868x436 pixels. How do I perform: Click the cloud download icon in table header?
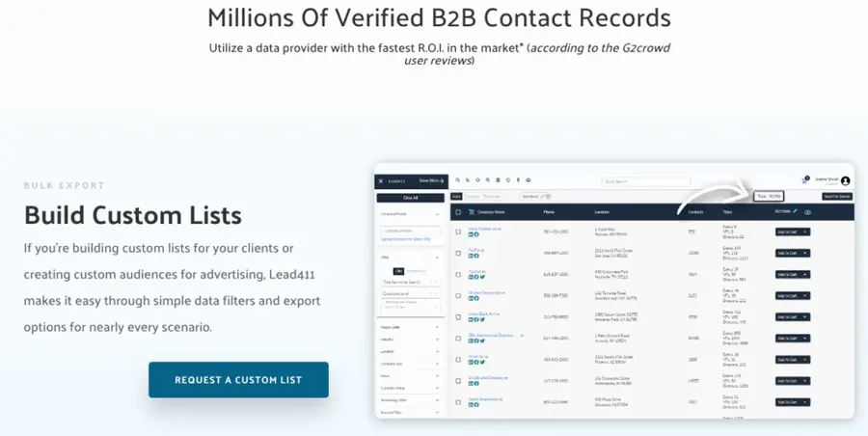click(x=807, y=212)
